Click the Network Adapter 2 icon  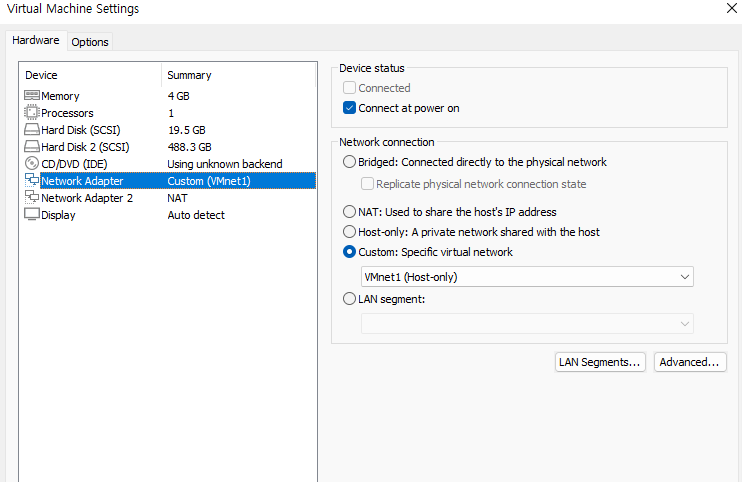click(32, 198)
